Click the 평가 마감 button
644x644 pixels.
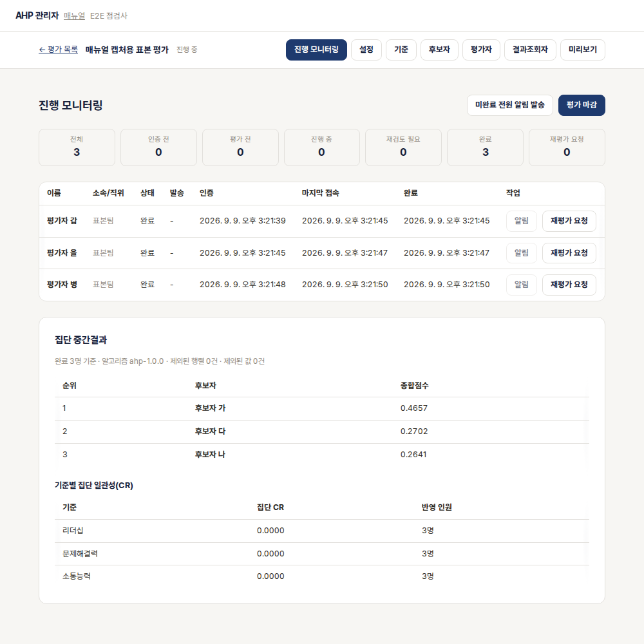582,105
